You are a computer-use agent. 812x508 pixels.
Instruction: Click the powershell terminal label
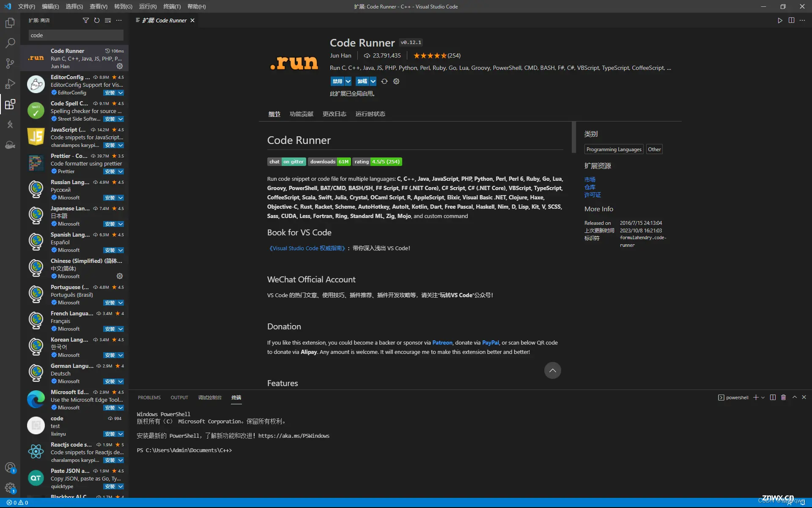coord(733,398)
